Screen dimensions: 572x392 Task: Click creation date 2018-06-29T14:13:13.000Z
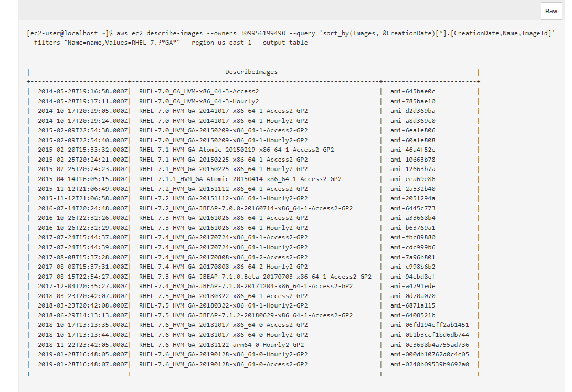[x=83, y=315]
